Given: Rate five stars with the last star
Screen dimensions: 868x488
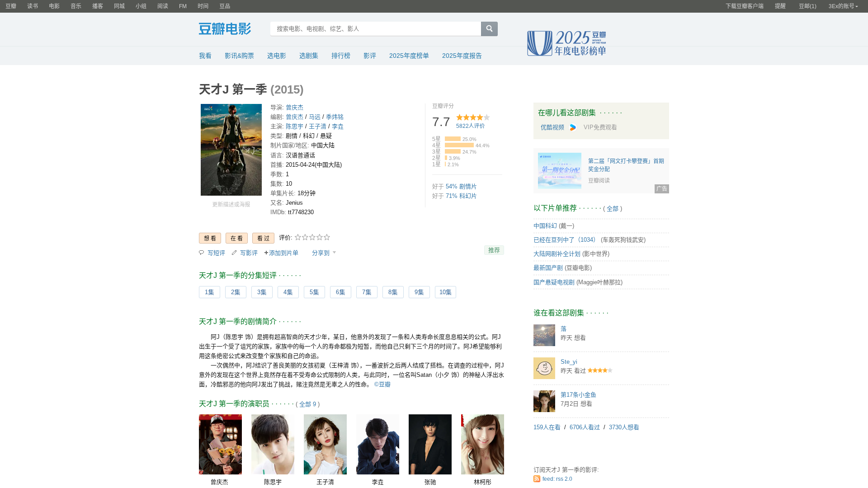Looking at the screenshot, I should [327, 237].
